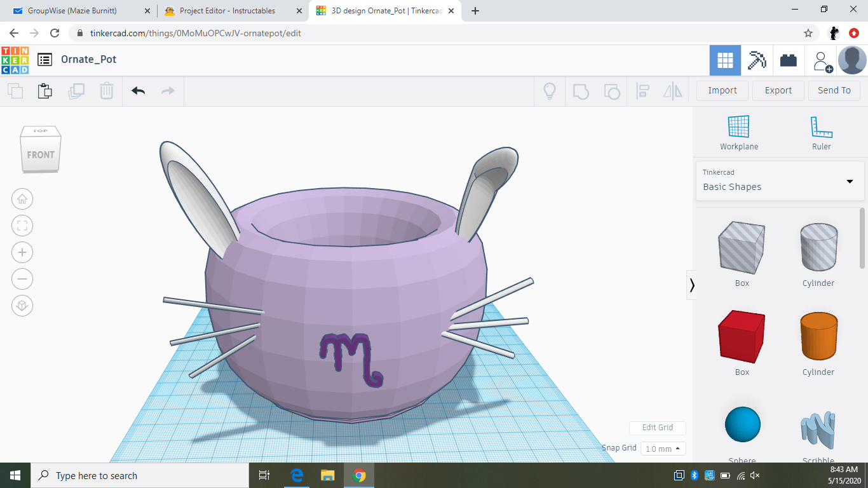Collapse the shapes panel chevron

pyautogui.click(x=692, y=285)
